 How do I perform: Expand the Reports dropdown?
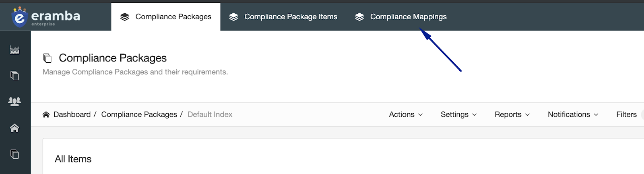point(512,115)
